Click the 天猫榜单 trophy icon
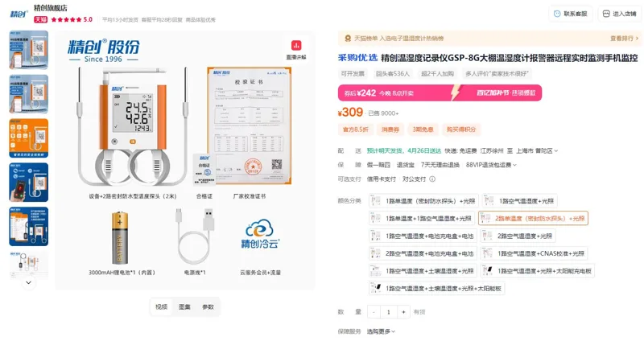Image resolution: width=644 pixels, height=341 pixels. [x=348, y=38]
